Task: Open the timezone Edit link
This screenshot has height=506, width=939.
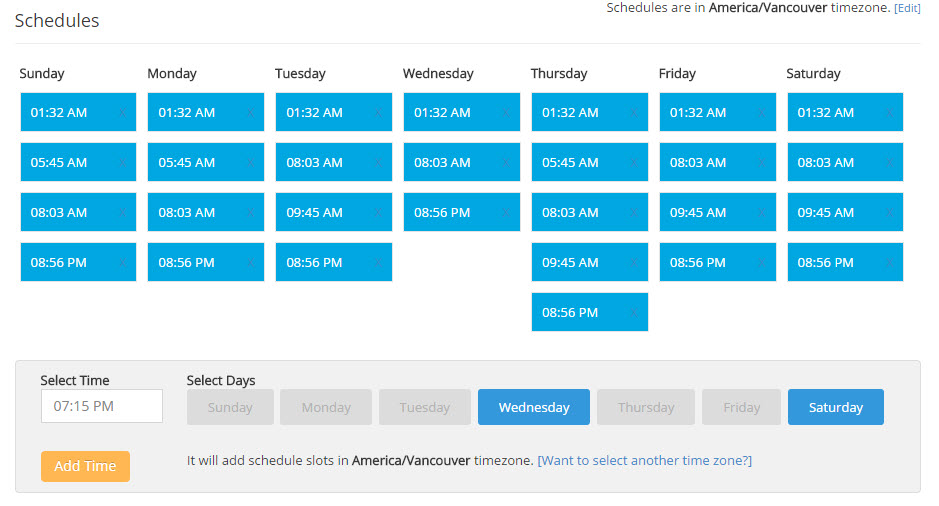Action: pyautogui.click(x=907, y=8)
